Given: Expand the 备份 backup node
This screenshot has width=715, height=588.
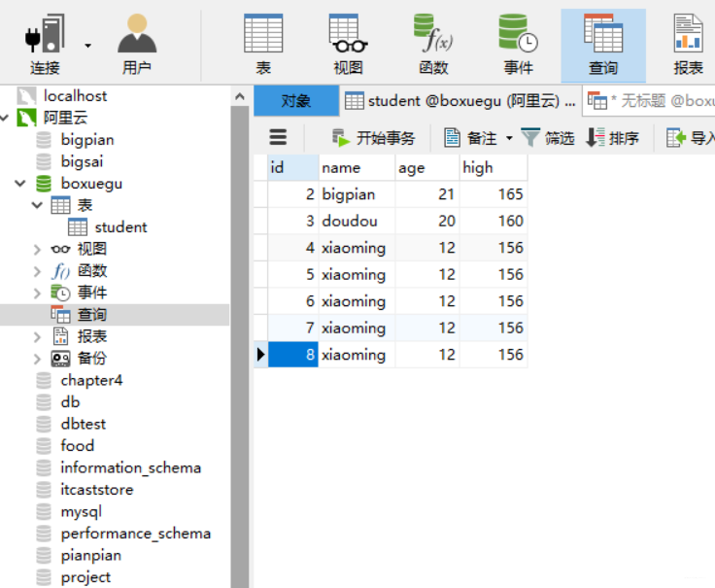Looking at the screenshot, I should tap(37, 359).
